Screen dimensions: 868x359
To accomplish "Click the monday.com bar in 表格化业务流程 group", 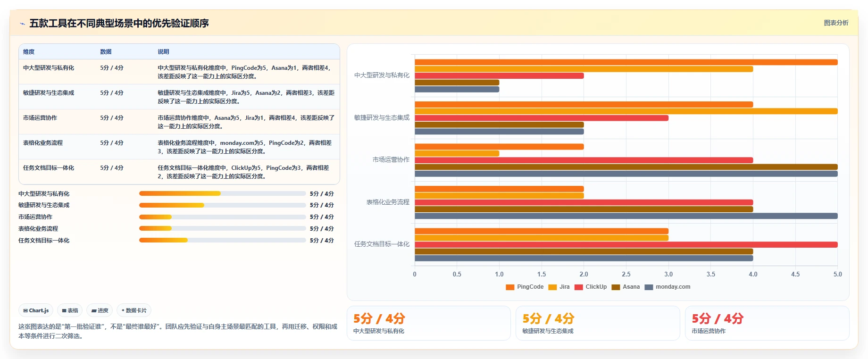I will tap(626, 216).
